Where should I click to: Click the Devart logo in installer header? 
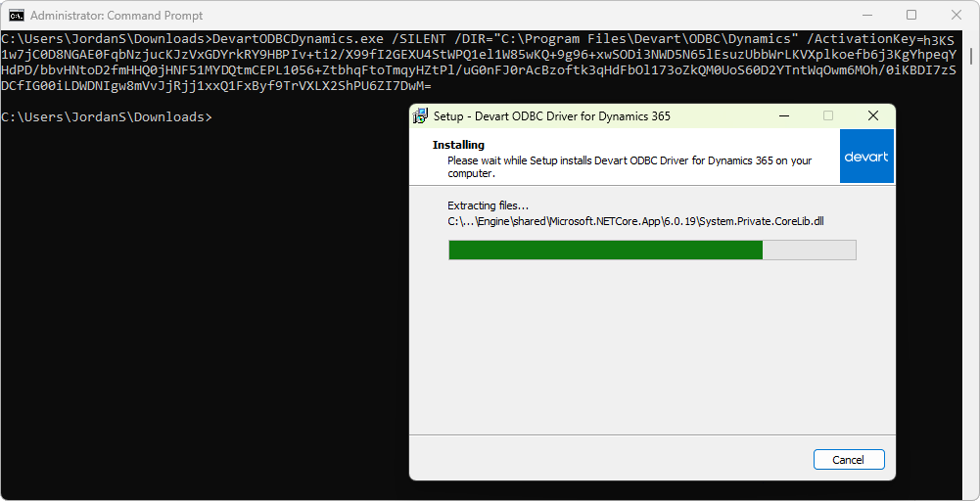coord(866,157)
